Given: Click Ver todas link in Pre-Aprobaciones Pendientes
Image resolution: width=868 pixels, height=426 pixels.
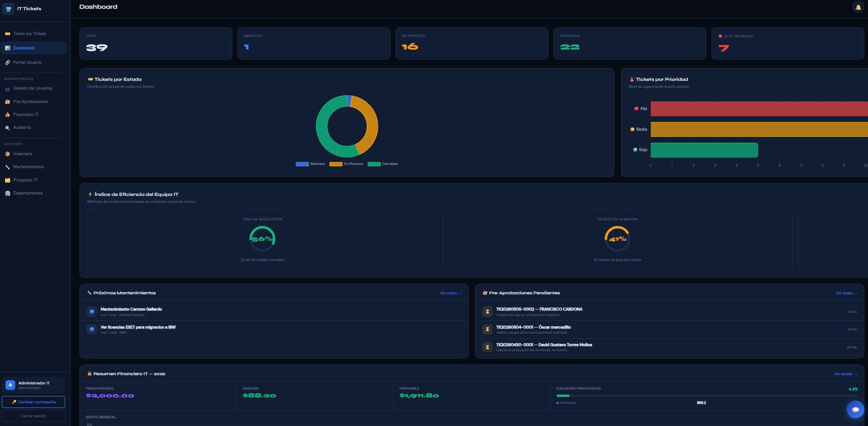Looking at the screenshot, I should point(846,293).
